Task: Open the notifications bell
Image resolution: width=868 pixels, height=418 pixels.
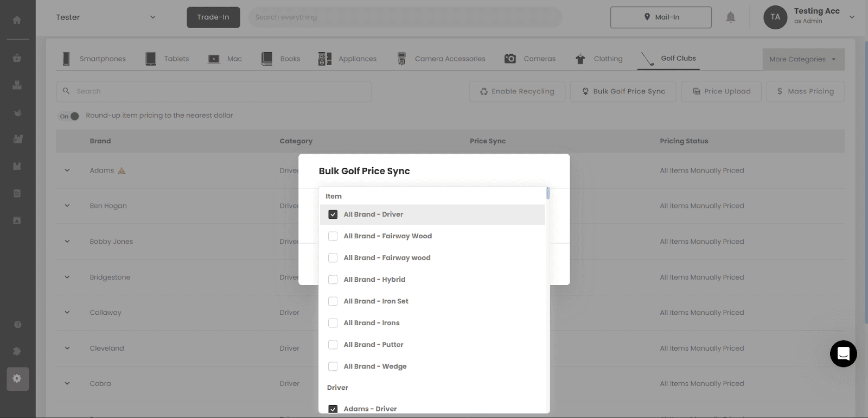Action: [731, 17]
